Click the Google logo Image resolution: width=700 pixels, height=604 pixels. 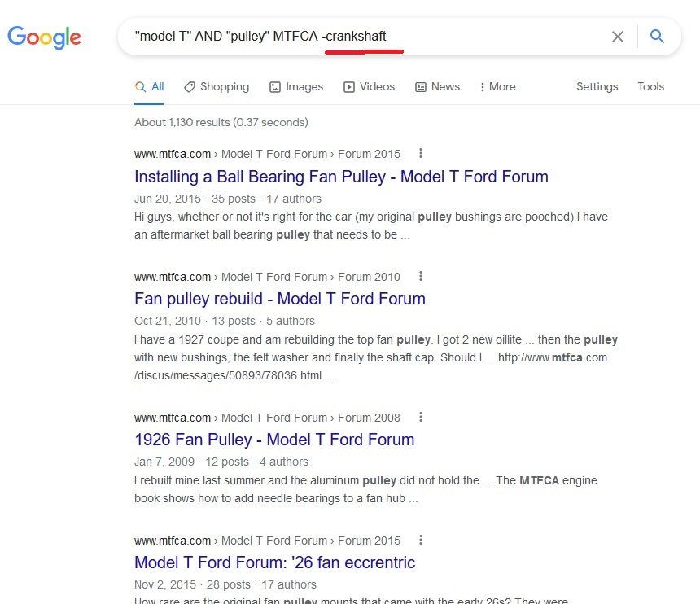point(44,37)
